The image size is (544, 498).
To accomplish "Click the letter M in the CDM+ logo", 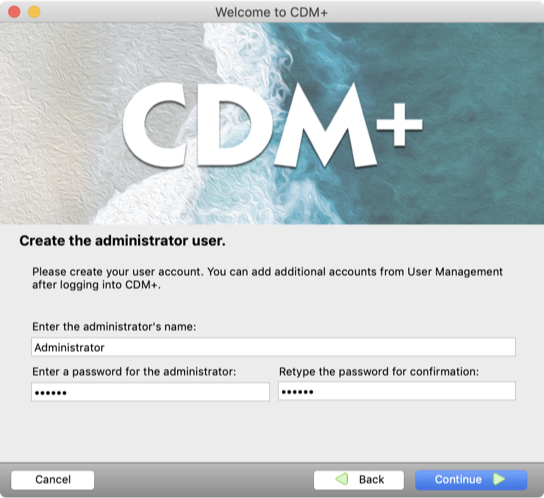I will pos(325,125).
